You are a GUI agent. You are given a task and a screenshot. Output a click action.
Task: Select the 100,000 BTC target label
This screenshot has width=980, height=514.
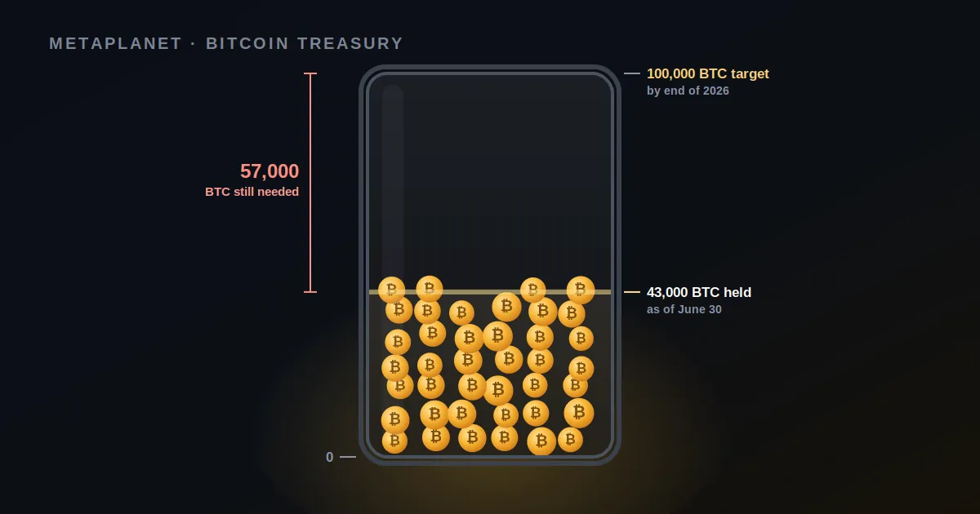(x=708, y=73)
